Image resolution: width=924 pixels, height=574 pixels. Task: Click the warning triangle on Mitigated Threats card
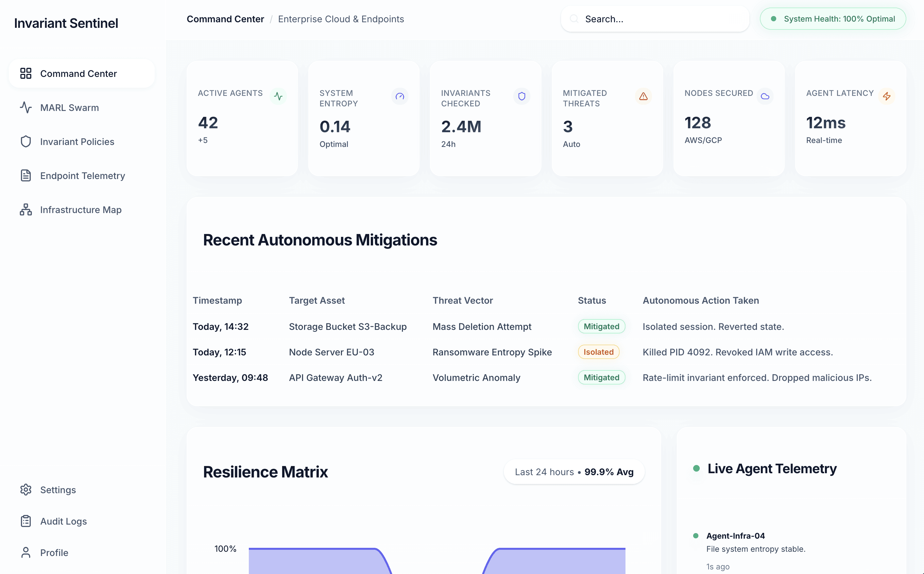click(x=643, y=97)
